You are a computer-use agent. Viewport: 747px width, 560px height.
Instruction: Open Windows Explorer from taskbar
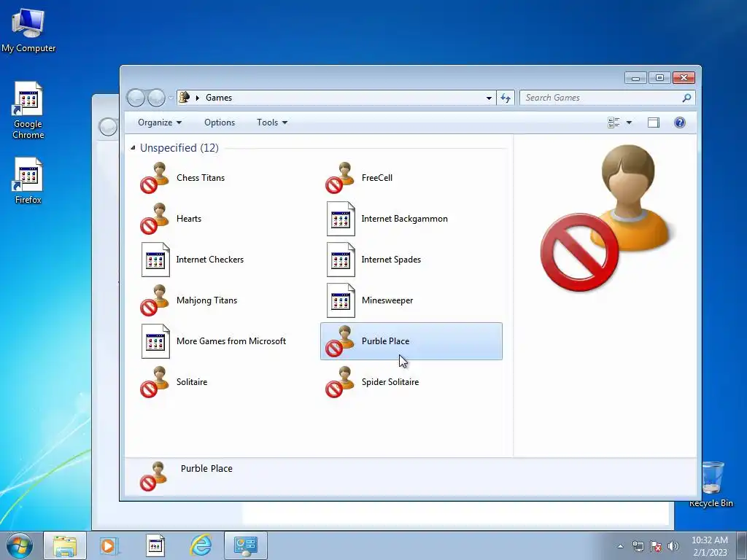65,545
